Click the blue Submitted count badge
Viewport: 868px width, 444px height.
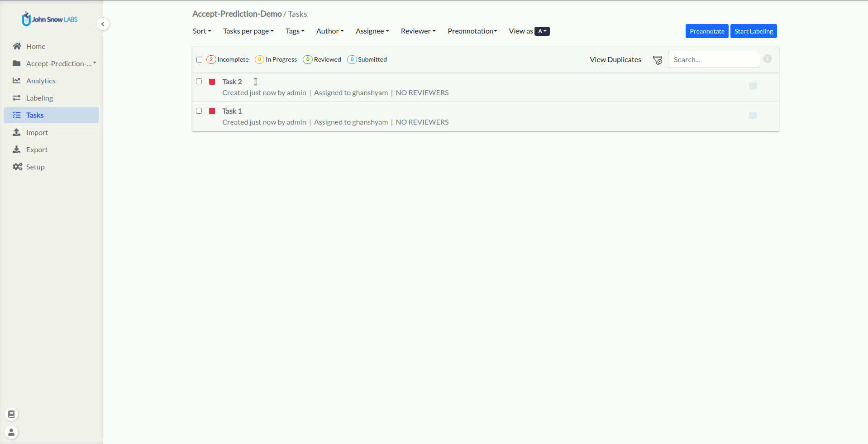pos(352,59)
